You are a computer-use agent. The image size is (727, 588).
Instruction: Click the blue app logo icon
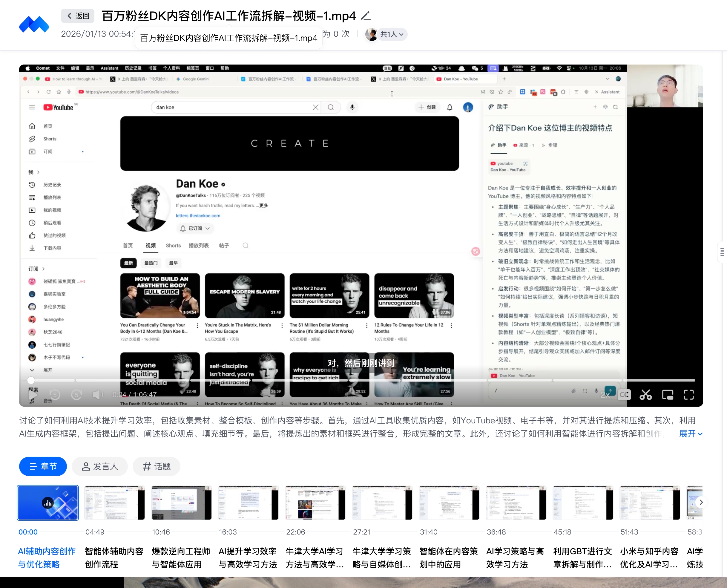tap(34, 24)
